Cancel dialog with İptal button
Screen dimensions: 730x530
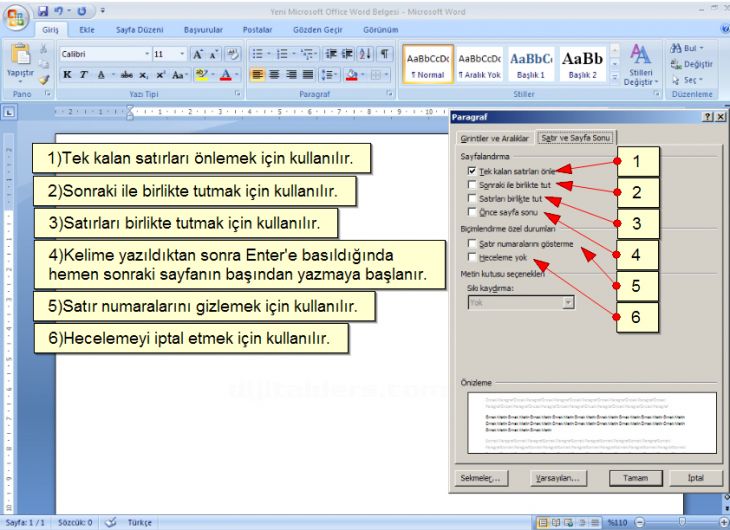tap(696, 478)
